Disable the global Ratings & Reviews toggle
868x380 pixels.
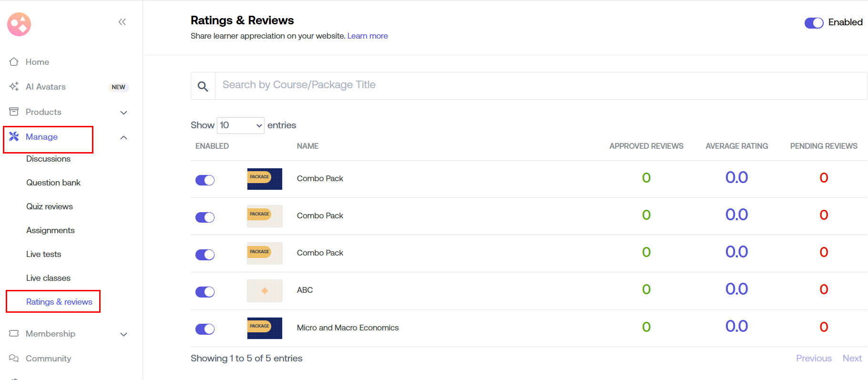(814, 23)
